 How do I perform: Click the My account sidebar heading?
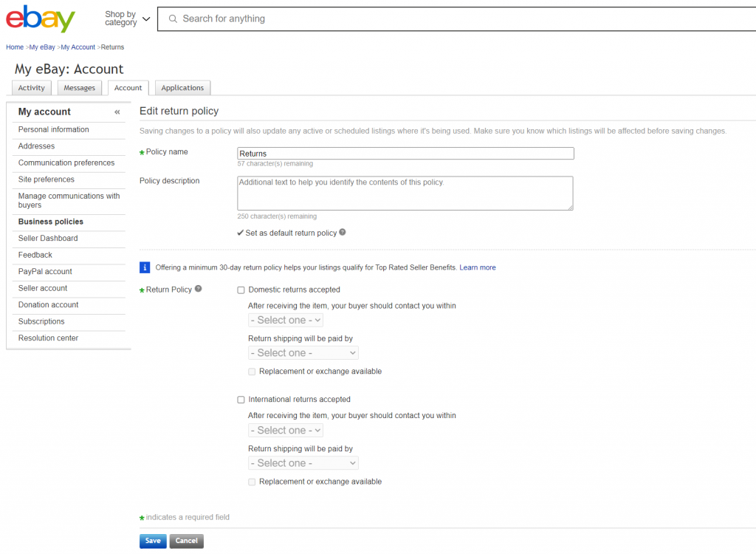pyautogui.click(x=44, y=112)
